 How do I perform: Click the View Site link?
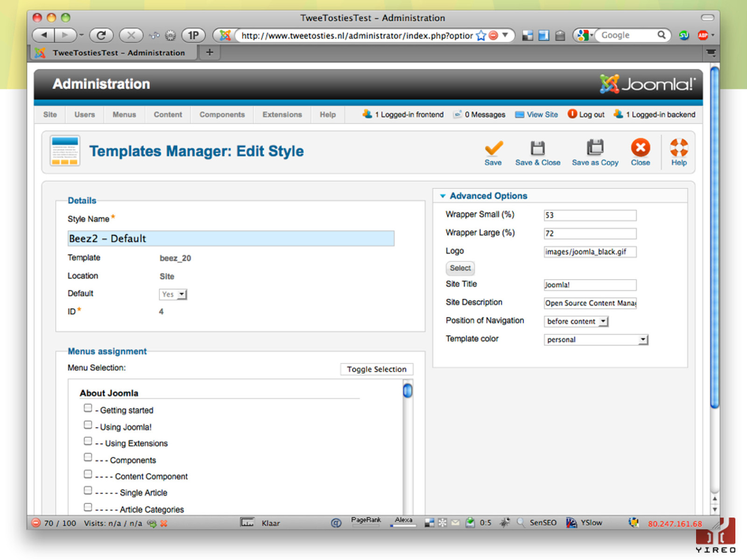coord(536,115)
